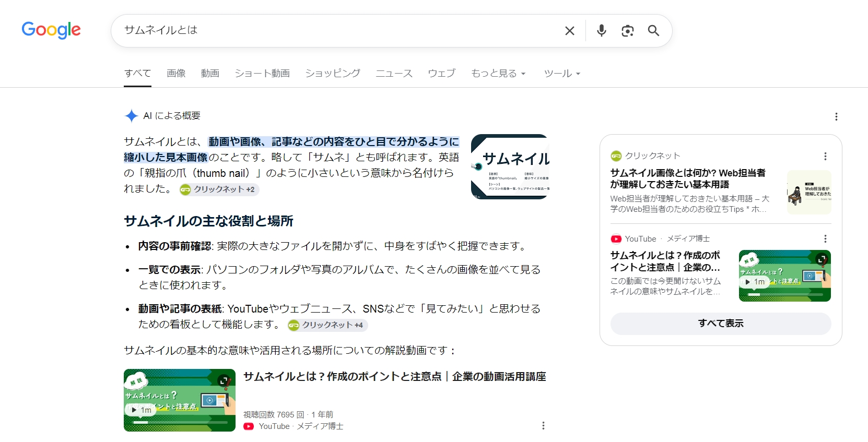Click the すべて表示 button

click(721, 324)
